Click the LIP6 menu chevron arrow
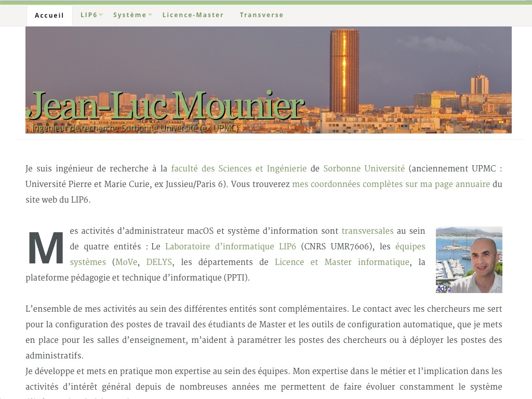The width and height of the screenshot is (532, 399). pyautogui.click(x=100, y=16)
